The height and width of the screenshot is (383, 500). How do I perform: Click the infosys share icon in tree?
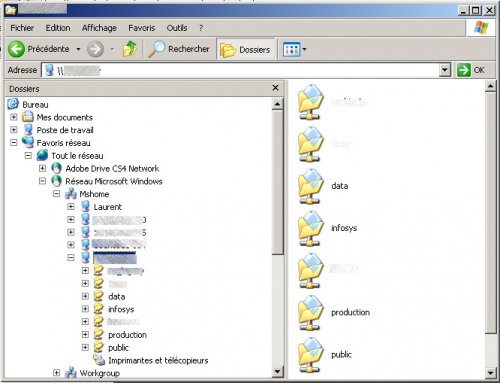[99, 309]
